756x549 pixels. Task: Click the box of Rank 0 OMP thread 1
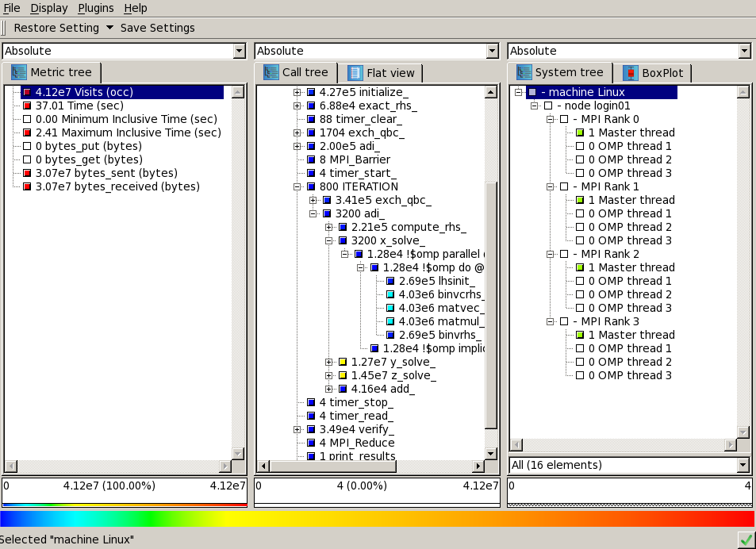580,146
